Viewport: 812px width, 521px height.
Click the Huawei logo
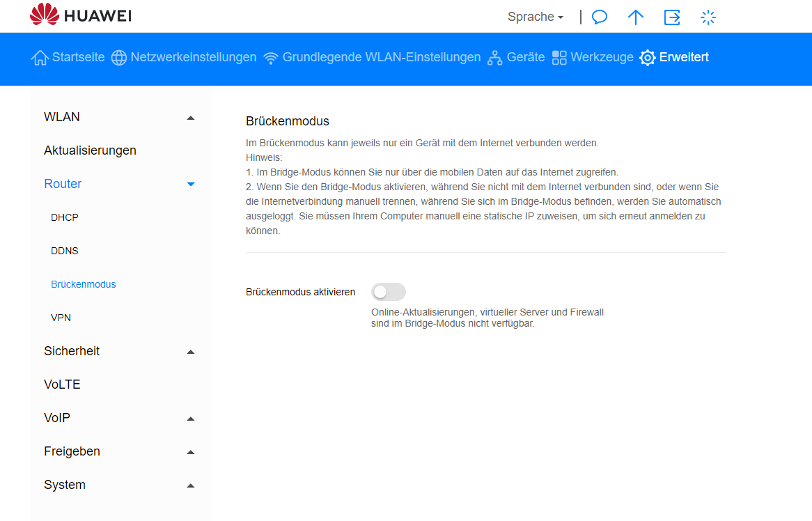pyautogui.click(x=80, y=15)
